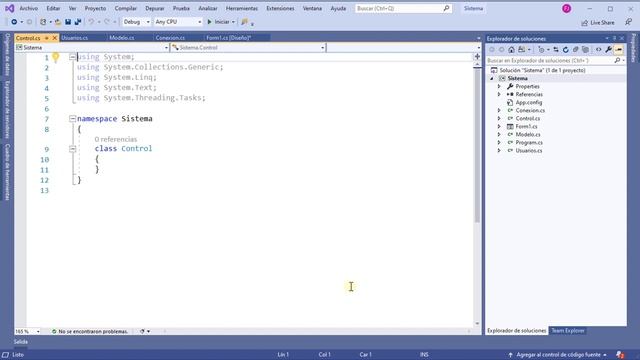Click the open file folder icon
Screen dimensions: 640x360
pos(58,22)
